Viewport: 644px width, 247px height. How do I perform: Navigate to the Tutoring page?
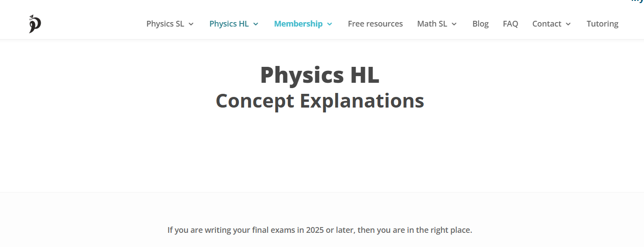pyautogui.click(x=602, y=24)
